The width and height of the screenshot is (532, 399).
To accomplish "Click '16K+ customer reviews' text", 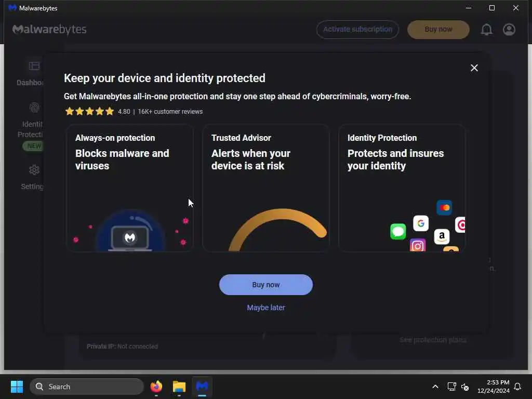I will pyautogui.click(x=170, y=112).
